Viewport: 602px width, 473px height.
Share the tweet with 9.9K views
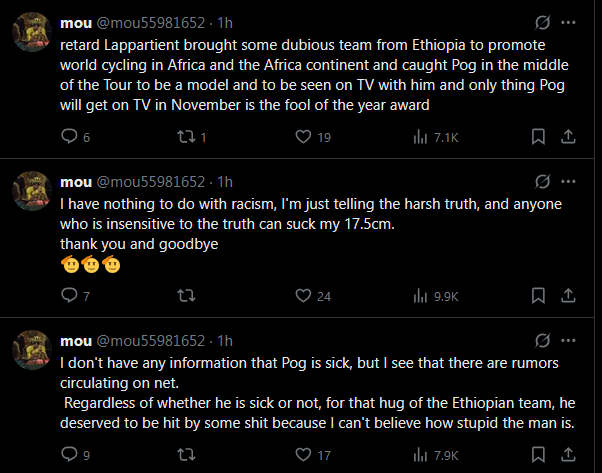pyautogui.click(x=568, y=296)
